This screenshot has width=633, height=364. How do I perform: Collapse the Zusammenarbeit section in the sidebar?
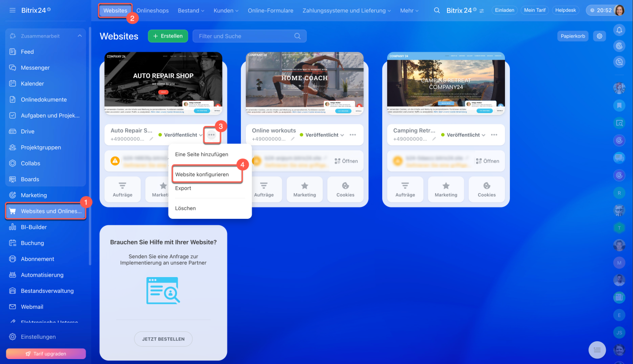(79, 36)
